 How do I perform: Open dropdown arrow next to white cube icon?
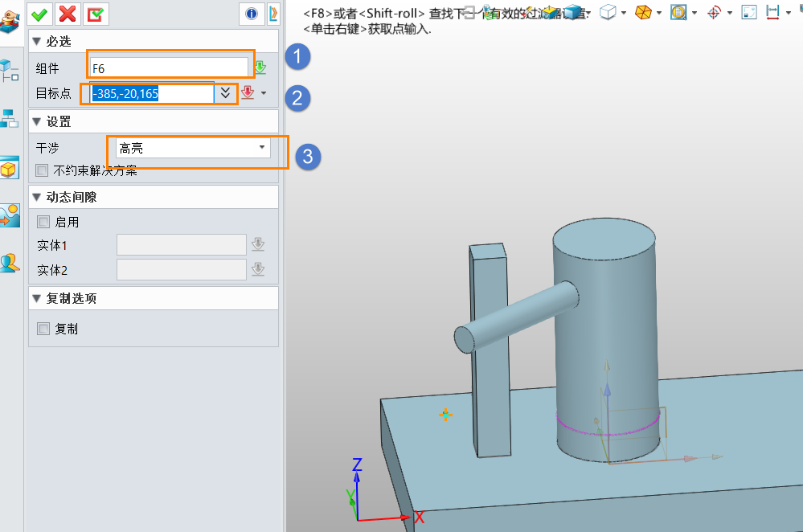pyautogui.click(x=624, y=12)
